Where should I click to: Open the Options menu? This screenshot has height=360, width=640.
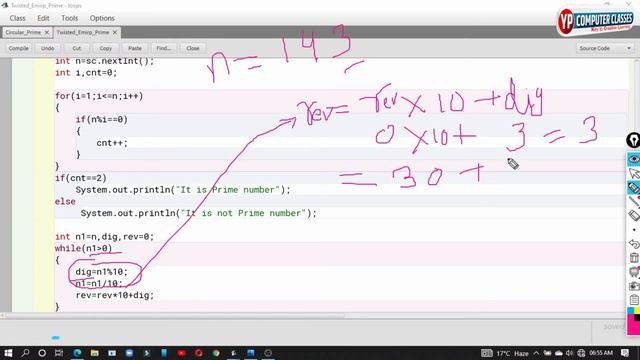coord(102,18)
